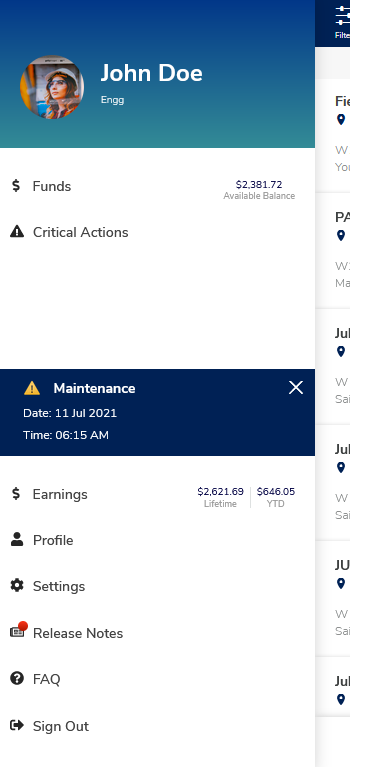Click John Doe's profile avatar photo
Screen dimensions: 385x767
tap(52, 87)
